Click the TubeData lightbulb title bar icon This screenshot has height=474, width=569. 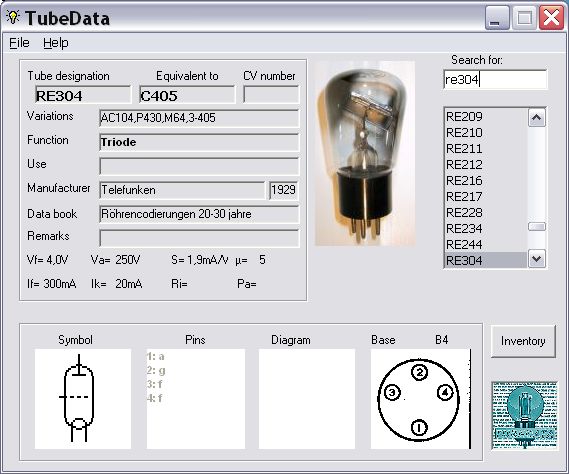(13, 17)
